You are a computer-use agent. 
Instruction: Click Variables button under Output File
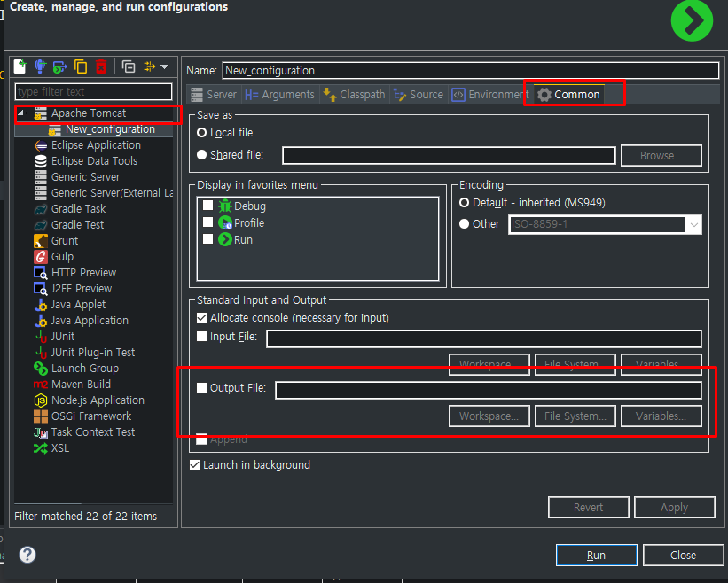click(661, 416)
